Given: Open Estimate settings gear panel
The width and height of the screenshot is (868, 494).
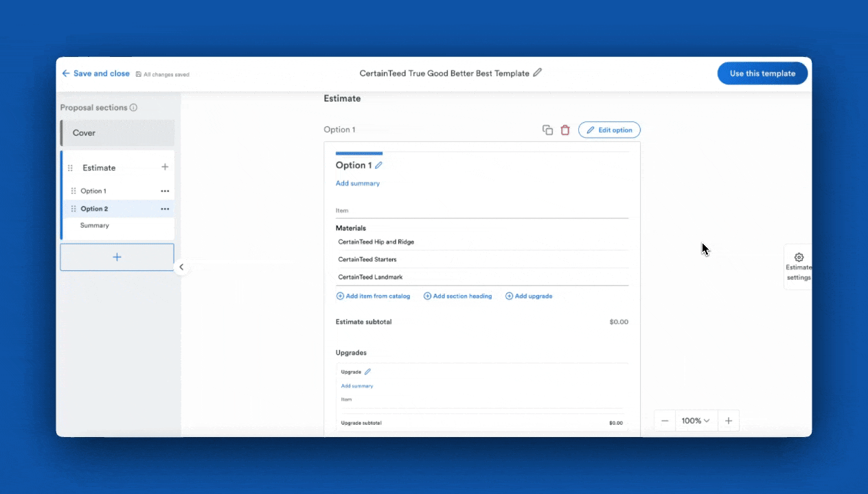Looking at the screenshot, I should tap(799, 267).
